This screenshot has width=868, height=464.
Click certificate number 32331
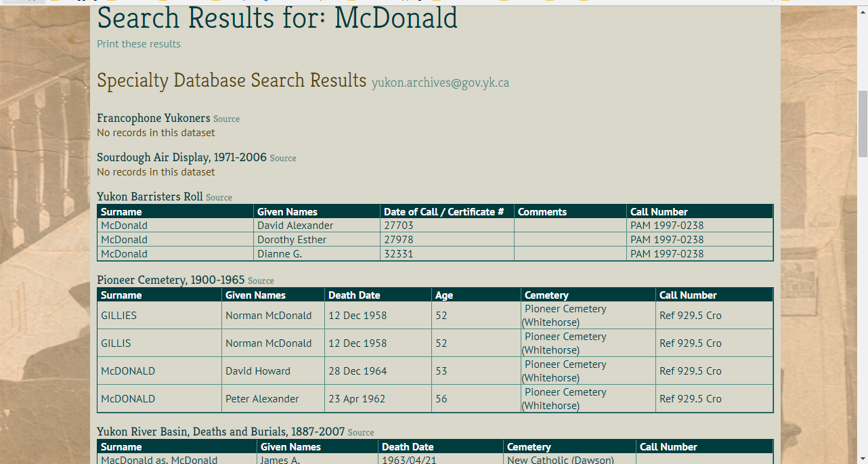point(398,254)
